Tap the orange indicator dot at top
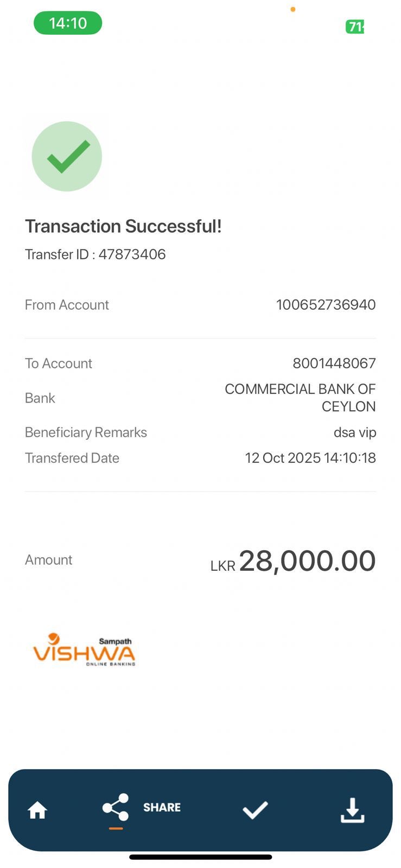 (x=293, y=9)
